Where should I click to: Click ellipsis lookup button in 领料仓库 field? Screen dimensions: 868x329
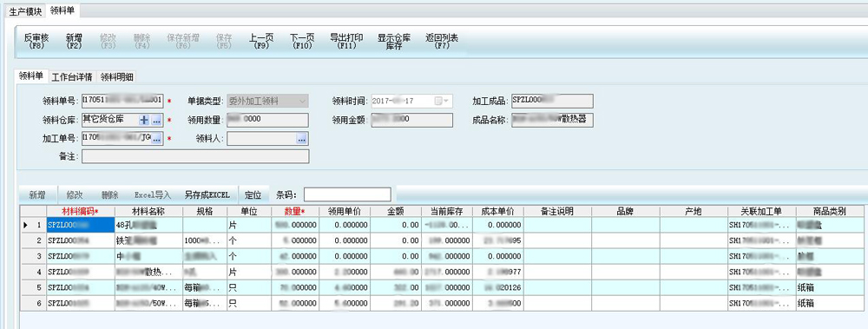(x=156, y=120)
